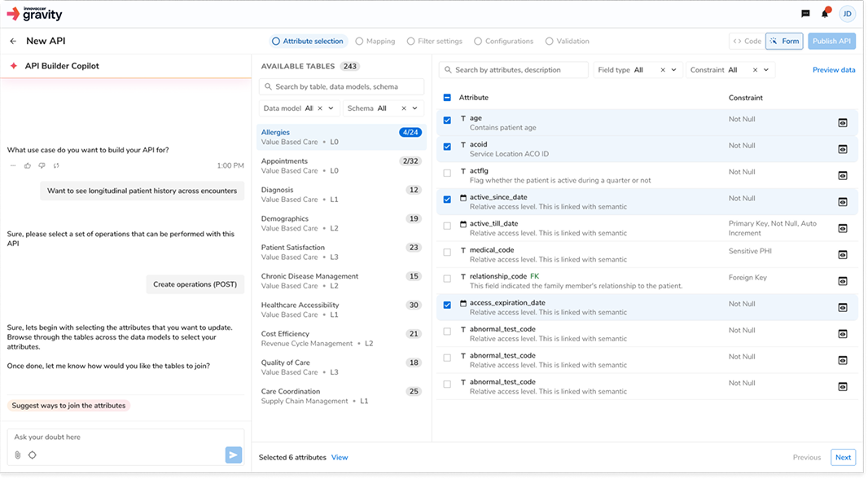This screenshot has width=868, height=479.
Task: Open more options ellipsis under Copilot message
Action: 13,165
